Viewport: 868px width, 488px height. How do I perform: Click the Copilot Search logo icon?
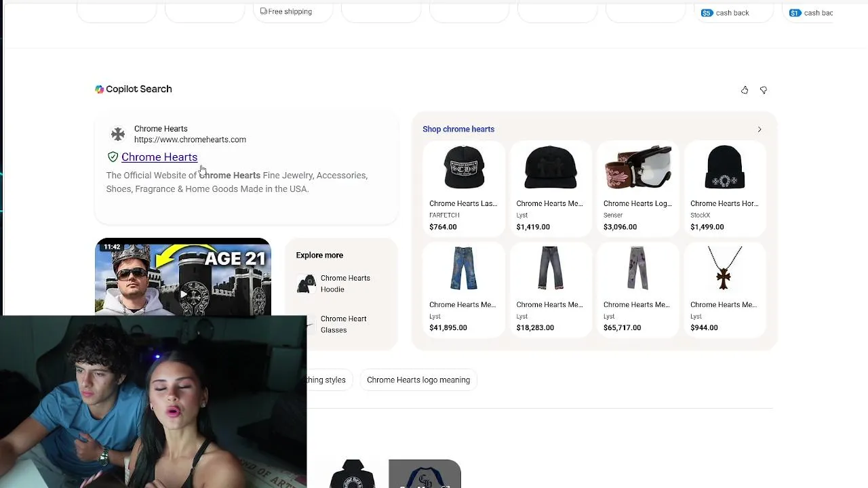tap(100, 89)
